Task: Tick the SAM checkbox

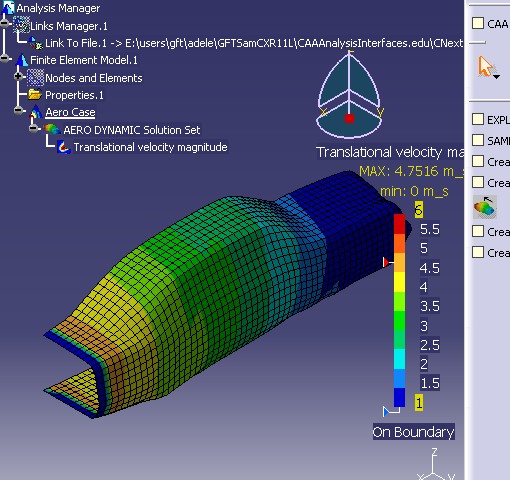Action: 478,140
